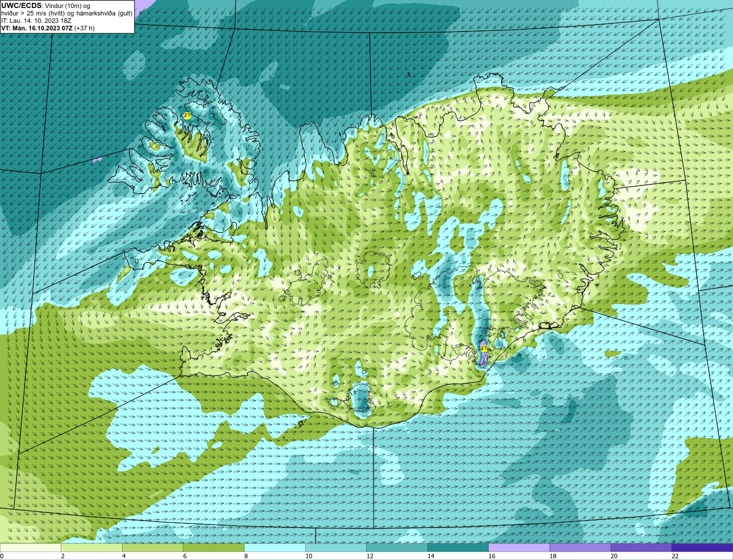Click the '20' label on the wind scale
733x560 pixels.
pyautogui.click(x=614, y=556)
